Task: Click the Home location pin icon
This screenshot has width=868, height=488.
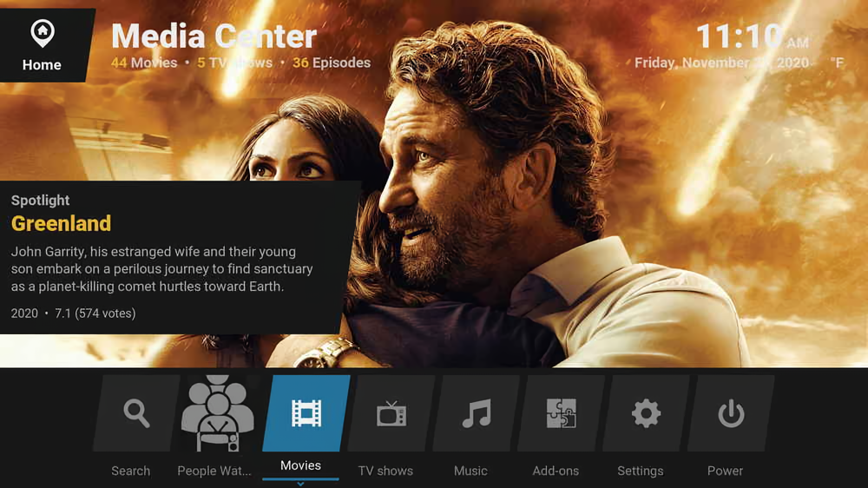Action: (x=42, y=33)
